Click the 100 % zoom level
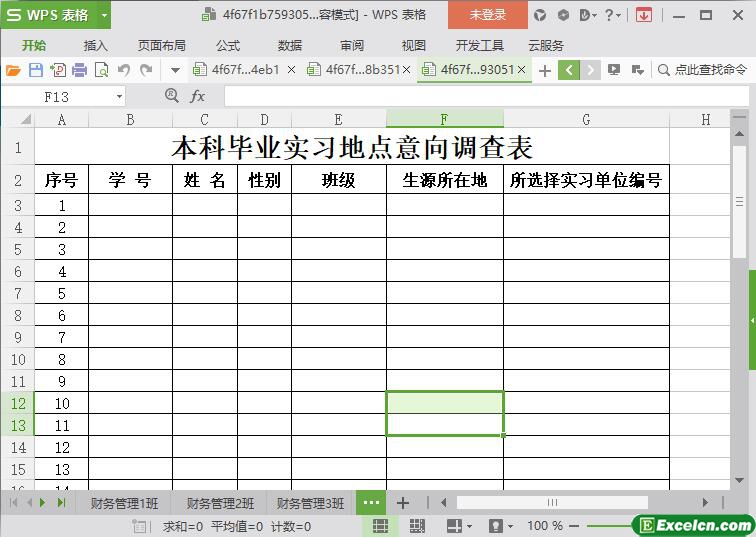756x537 pixels. click(x=545, y=526)
